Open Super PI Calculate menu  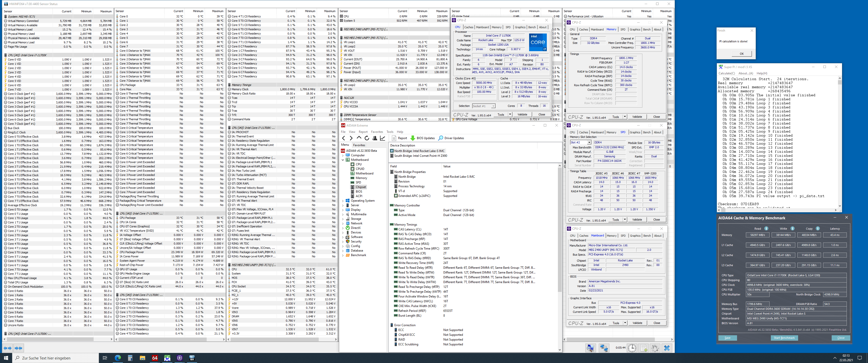tap(726, 73)
